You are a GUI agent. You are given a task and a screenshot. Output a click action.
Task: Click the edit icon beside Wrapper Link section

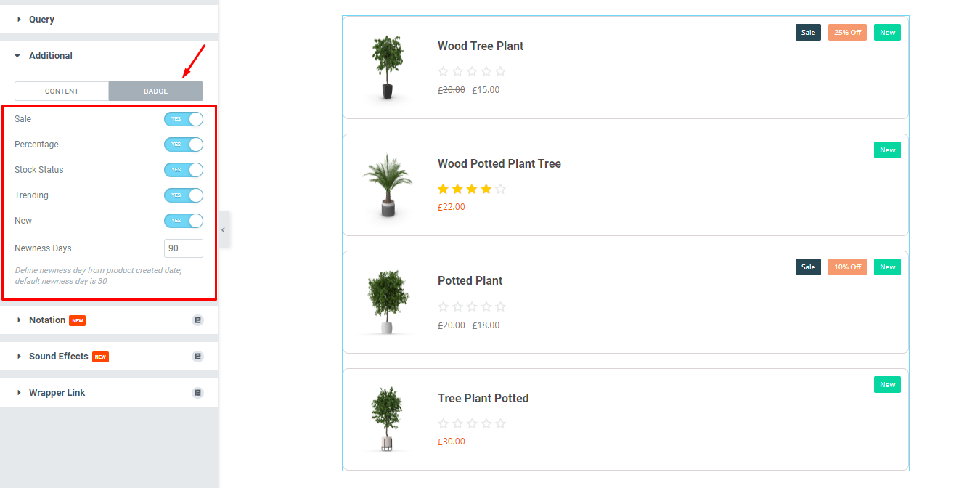(197, 392)
